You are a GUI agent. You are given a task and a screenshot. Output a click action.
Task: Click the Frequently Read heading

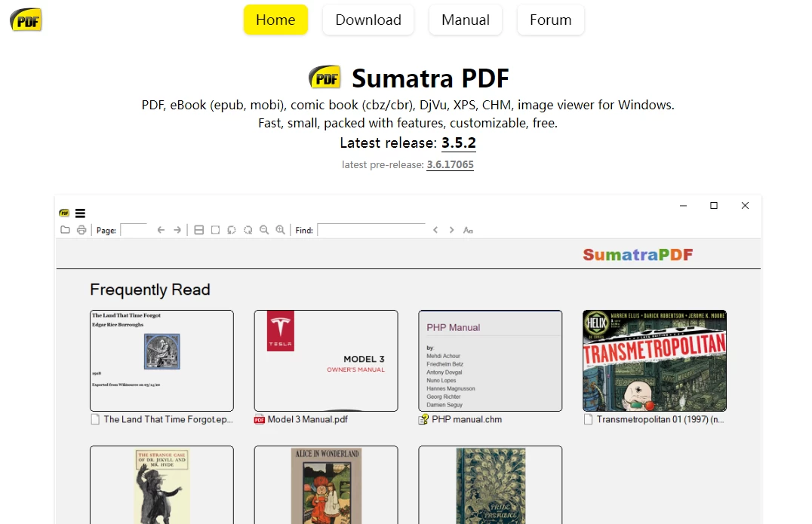pyautogui.click(x=150, y=290)
